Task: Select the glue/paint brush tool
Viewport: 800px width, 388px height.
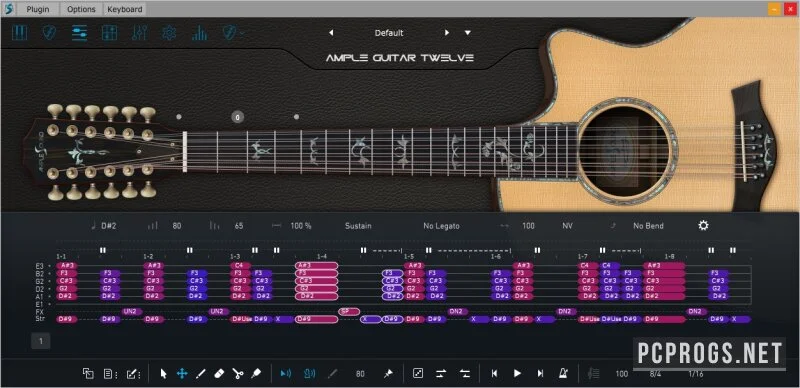Action: point(256,374)
